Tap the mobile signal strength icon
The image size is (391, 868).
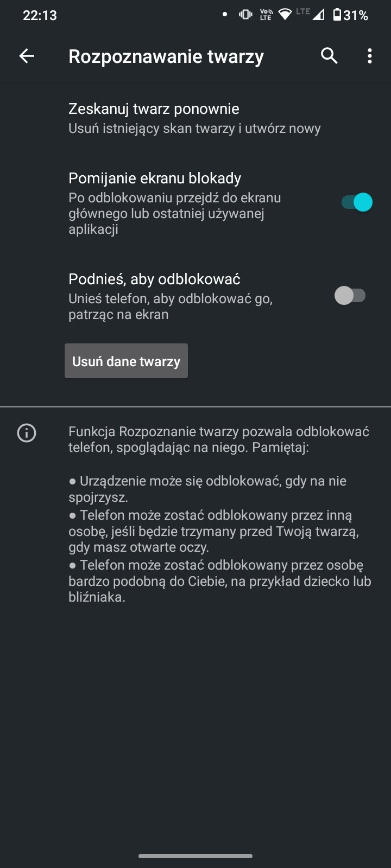coord(318,15)
